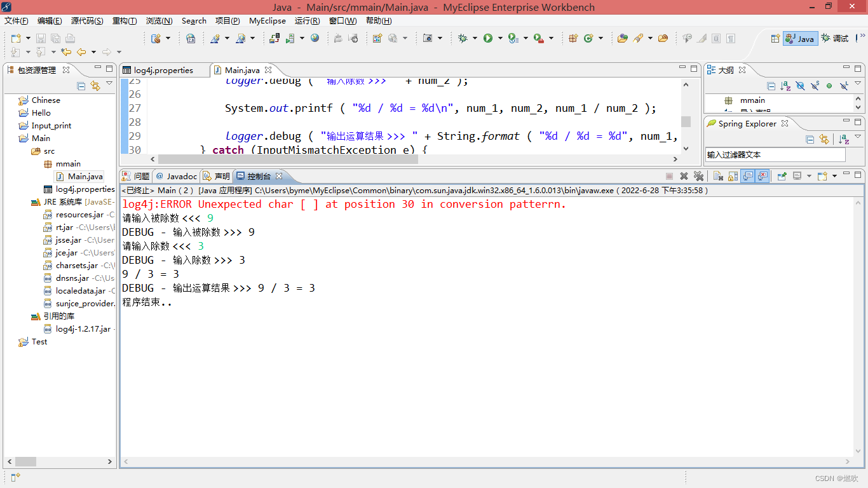Click the Open Perspective icon
The height and width of the screenshot is (488, 868).
tap(775, 38)
